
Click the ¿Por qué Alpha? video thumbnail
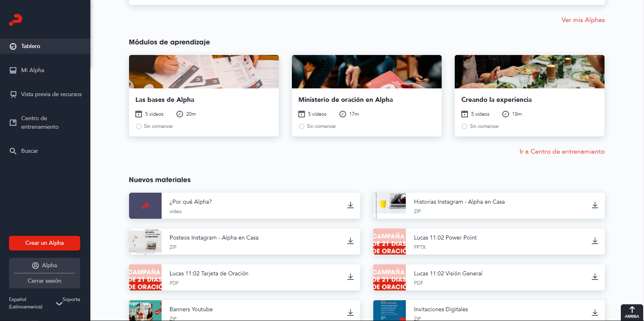click(x=145, y=206)
